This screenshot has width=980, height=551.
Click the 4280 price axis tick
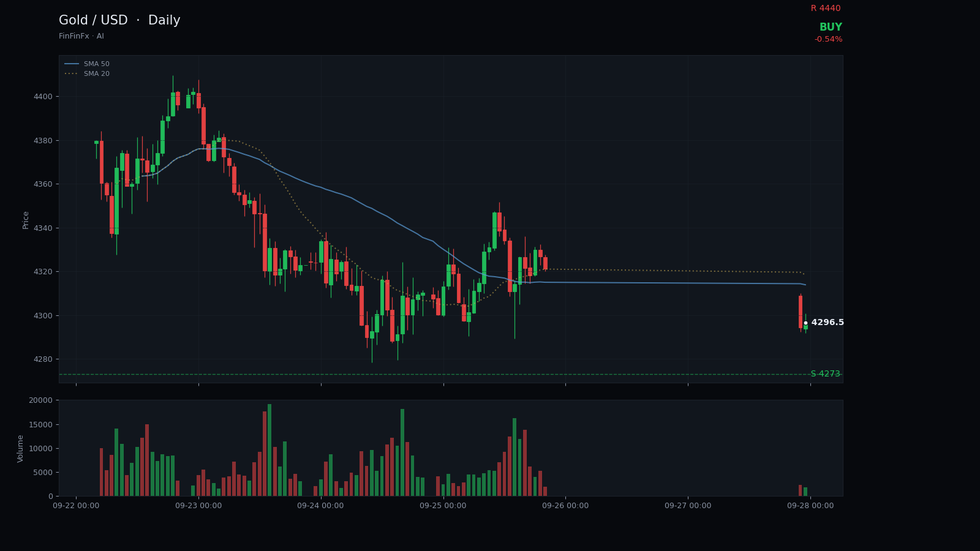(x=43, y=359)
